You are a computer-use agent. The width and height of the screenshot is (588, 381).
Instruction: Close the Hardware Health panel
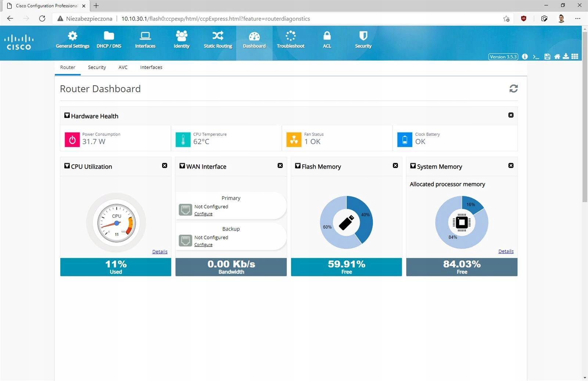coord(511,115)
